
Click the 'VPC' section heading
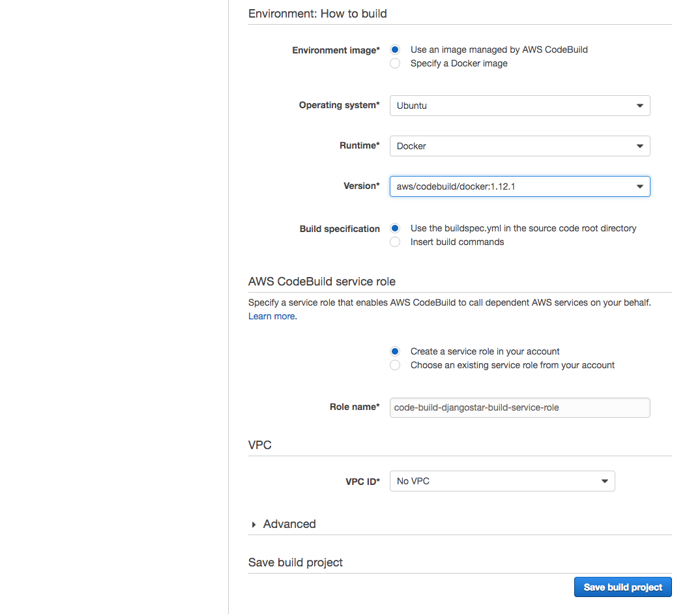pos(260,445)
